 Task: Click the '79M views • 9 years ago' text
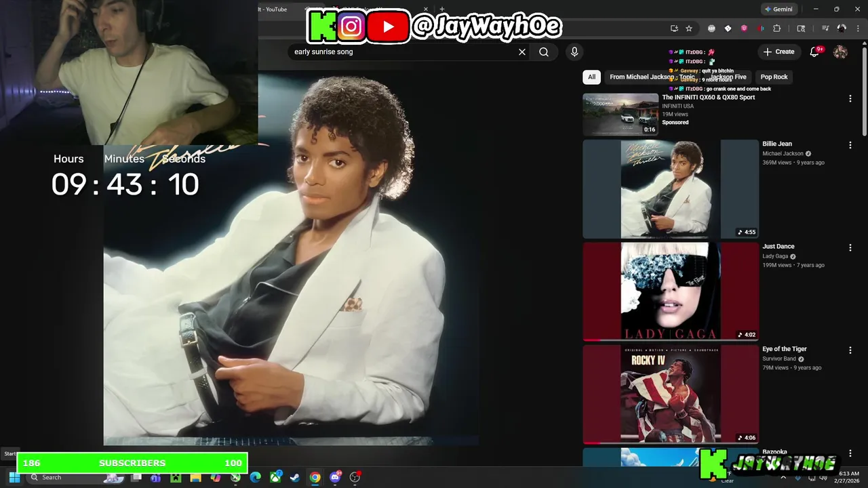pos(791,367)
